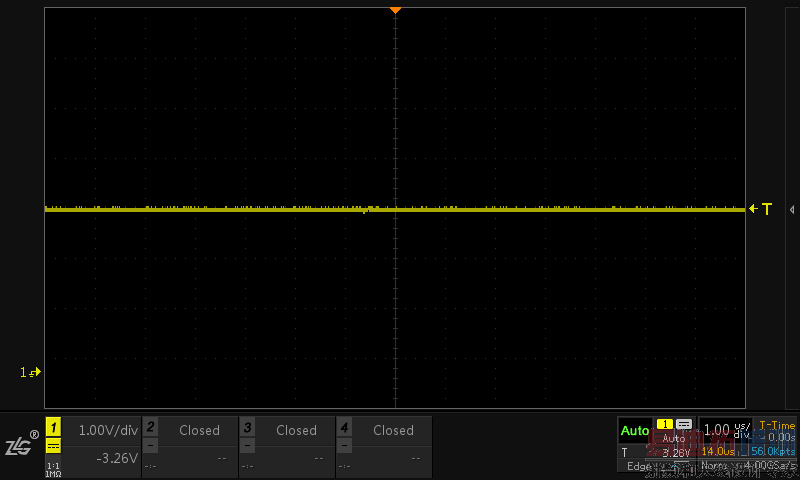Click the channel 4 Closed label
This screenshot has height=480, width=800.
coord(393,431)
